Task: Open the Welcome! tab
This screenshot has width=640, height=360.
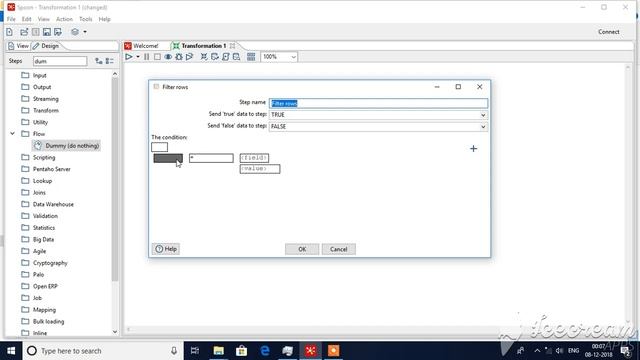Action: (141, 46)
